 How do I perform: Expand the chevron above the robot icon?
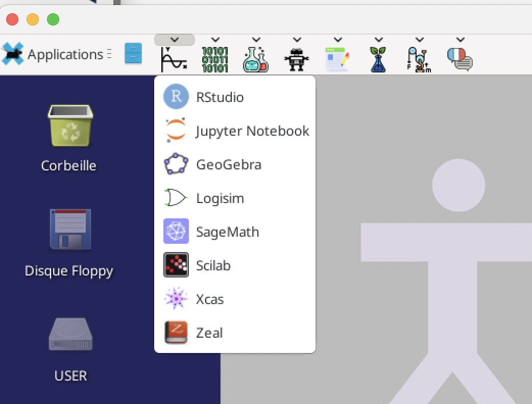297,40
